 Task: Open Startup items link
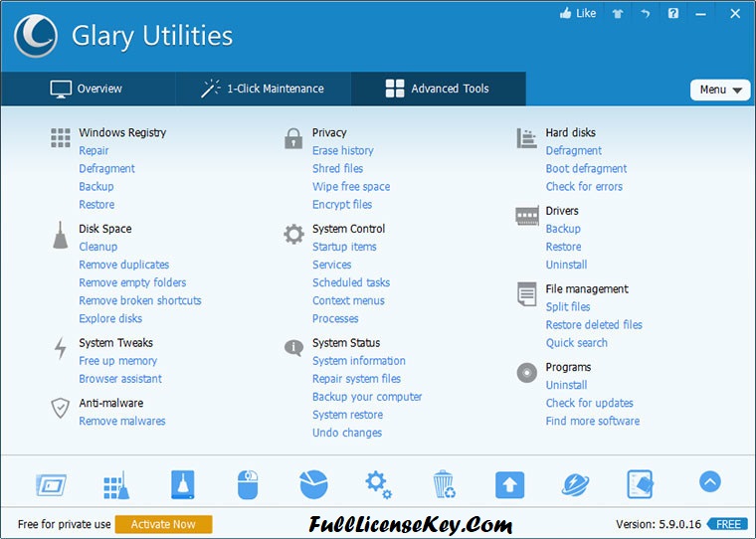pyautogui.click(x=344, y=247)
